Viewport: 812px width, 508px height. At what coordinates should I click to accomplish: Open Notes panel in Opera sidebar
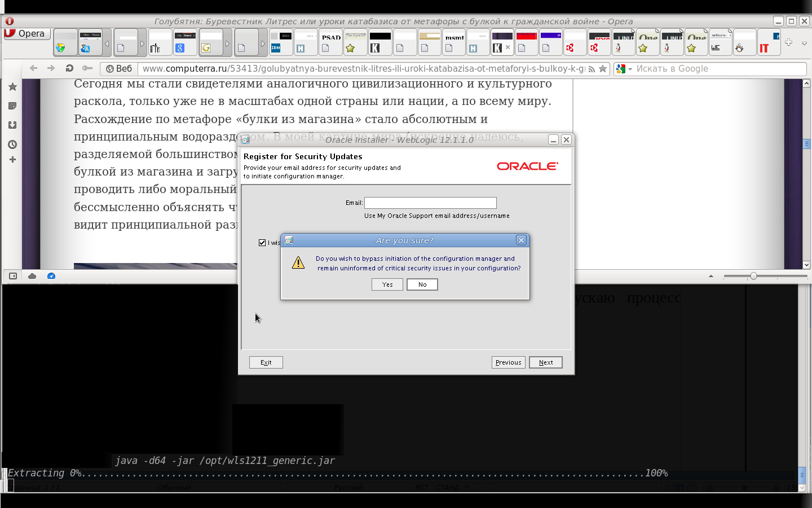[12, 106]
